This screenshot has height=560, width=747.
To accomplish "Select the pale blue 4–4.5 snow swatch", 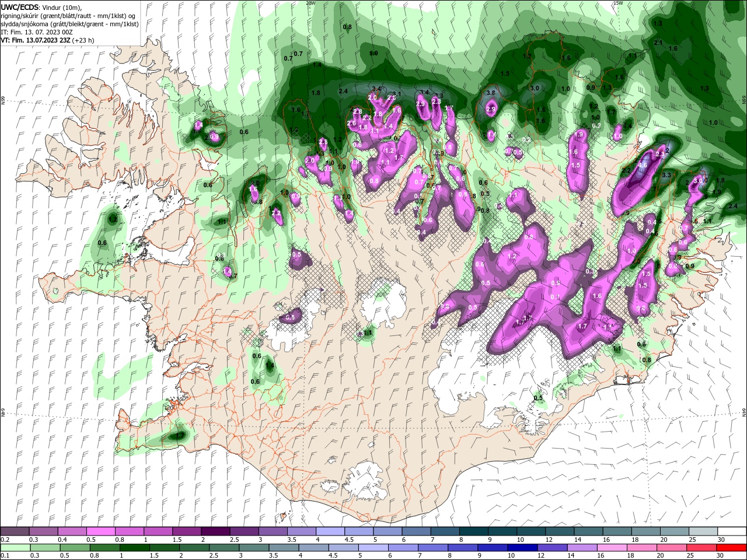I will coord(330,531).
